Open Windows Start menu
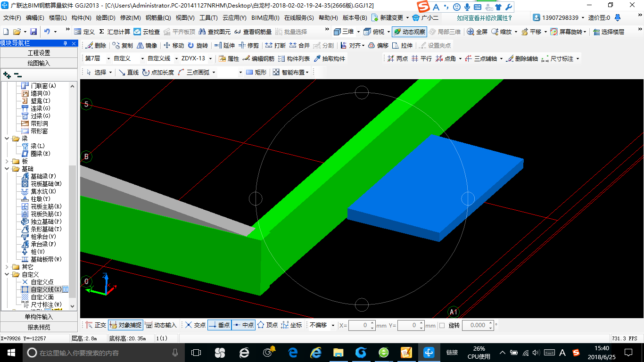Viewport: 644px width, 362px height. click(x=11, y=353)
